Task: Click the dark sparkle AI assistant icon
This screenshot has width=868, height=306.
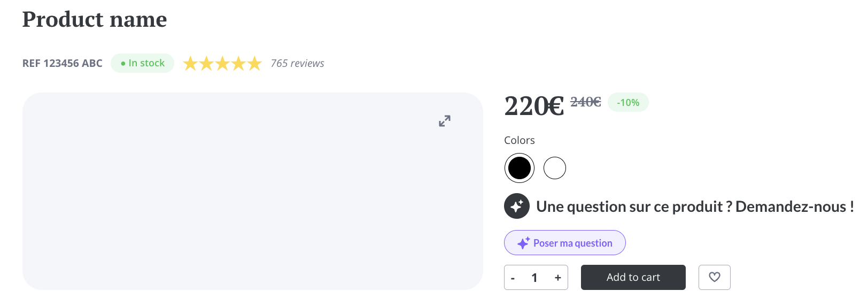Action: (517, 206)
